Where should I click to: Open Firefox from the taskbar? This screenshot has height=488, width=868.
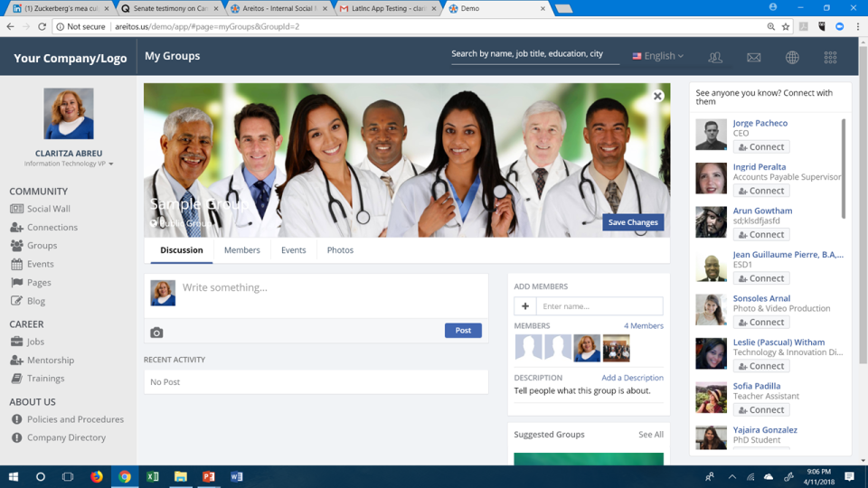pyautogui.click(x=97, y=476)
